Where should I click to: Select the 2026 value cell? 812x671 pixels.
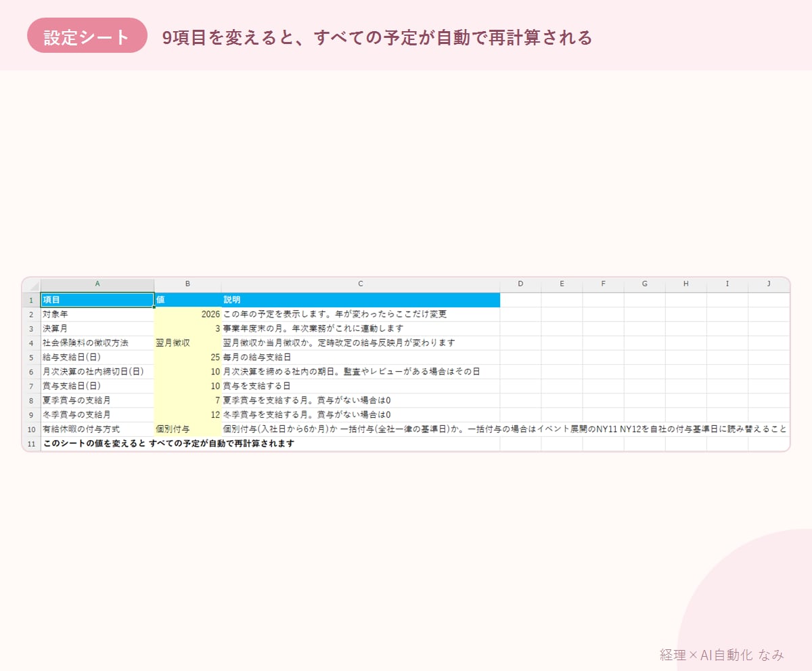click(x=187, y=314)
